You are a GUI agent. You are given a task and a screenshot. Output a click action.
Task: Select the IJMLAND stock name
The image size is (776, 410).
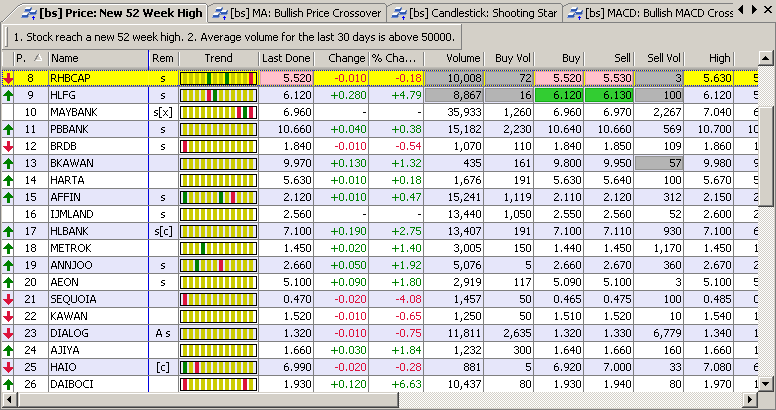(x=72, y=214)
